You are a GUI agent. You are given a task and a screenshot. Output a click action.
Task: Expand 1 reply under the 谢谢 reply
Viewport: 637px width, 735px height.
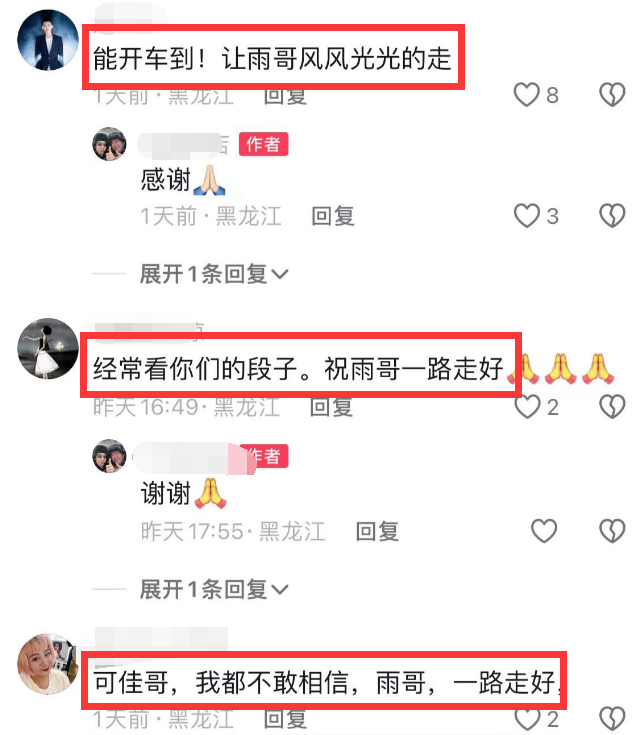(214, 590)
